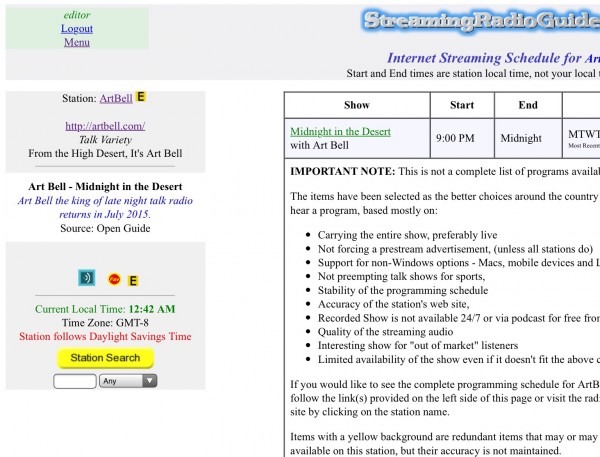Click 'Accuracy of the station's web site' bullet
This screenshot has height=457, width=600.
[393, 304]
